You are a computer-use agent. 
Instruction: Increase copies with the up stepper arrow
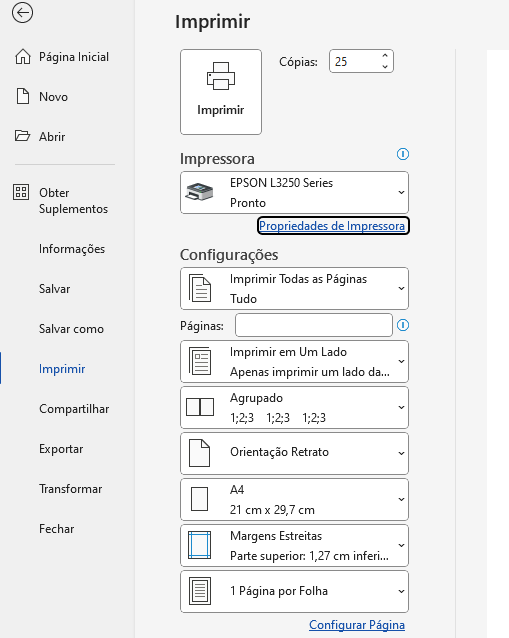pos(385,56)
